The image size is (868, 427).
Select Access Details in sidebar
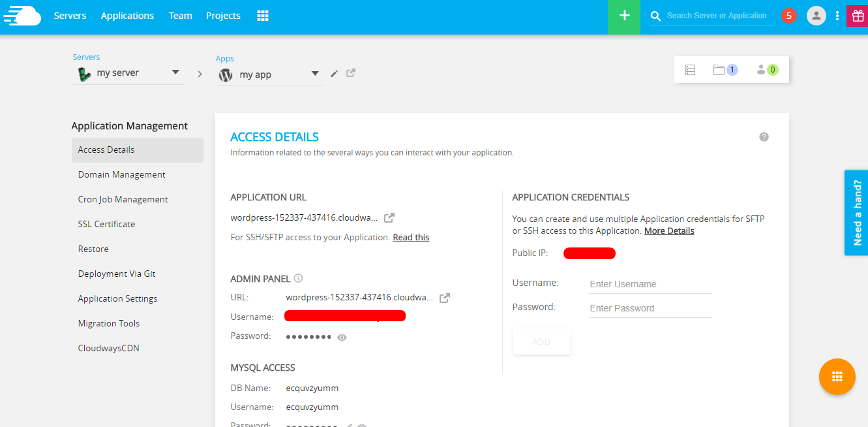pyautogui.click(x=138, y=150)
